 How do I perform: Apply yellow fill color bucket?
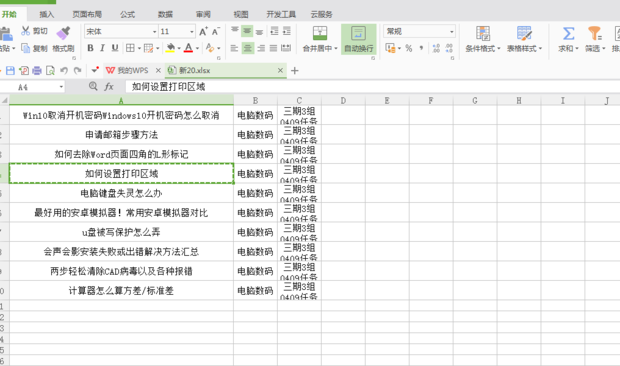coord(170,48)
